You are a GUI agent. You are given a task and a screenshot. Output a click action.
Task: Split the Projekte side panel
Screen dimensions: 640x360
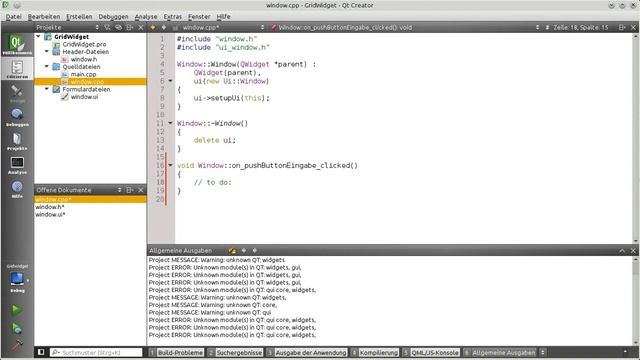[x=129, y=27]
